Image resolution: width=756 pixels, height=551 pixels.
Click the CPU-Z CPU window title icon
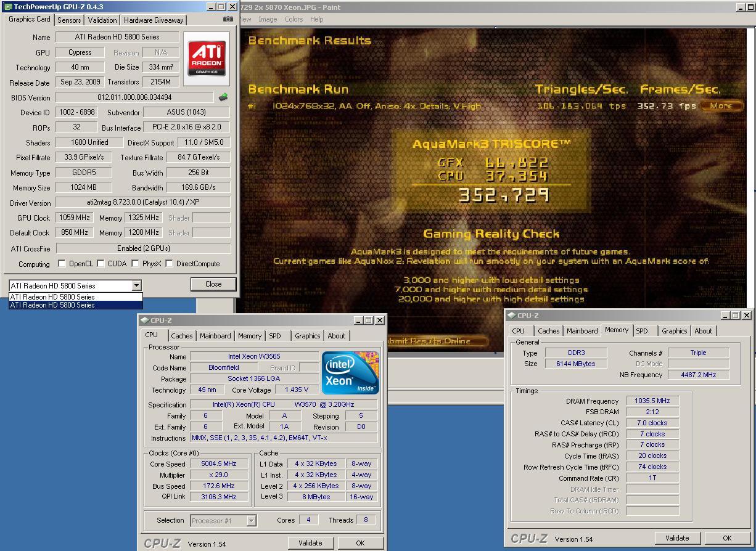pos(144,320)
